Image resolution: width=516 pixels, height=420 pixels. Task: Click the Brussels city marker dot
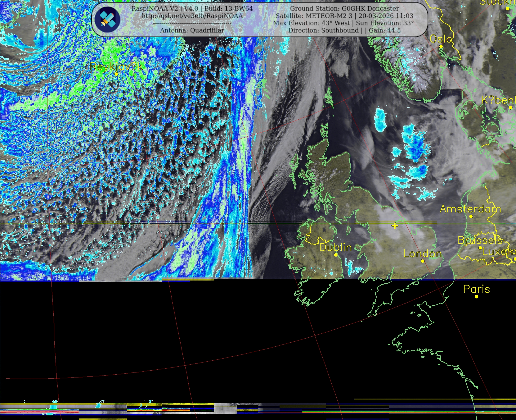(480, 248)
